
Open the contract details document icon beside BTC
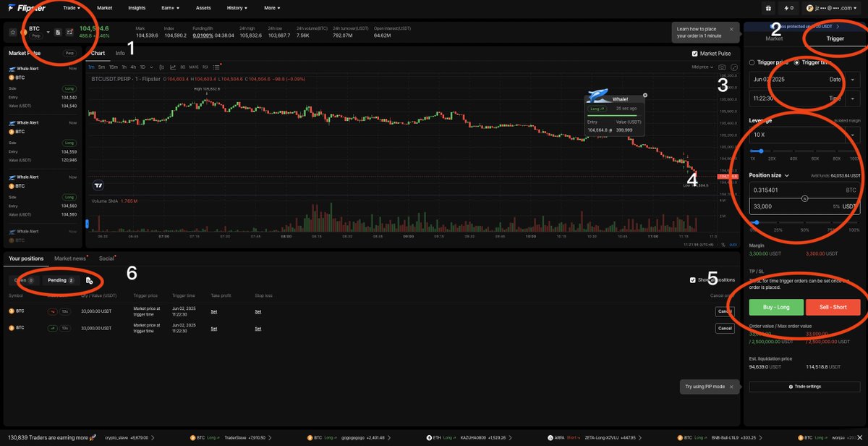click(x=57, y=32)
